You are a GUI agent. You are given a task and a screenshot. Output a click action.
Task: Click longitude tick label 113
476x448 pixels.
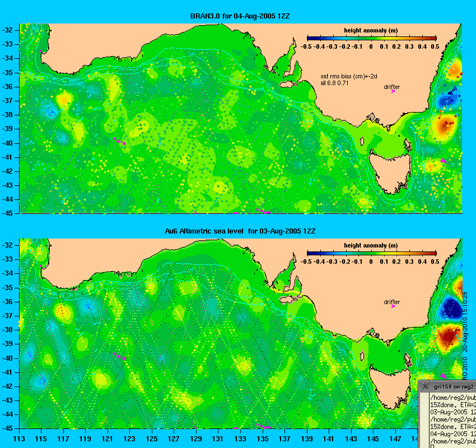point(19,439)
